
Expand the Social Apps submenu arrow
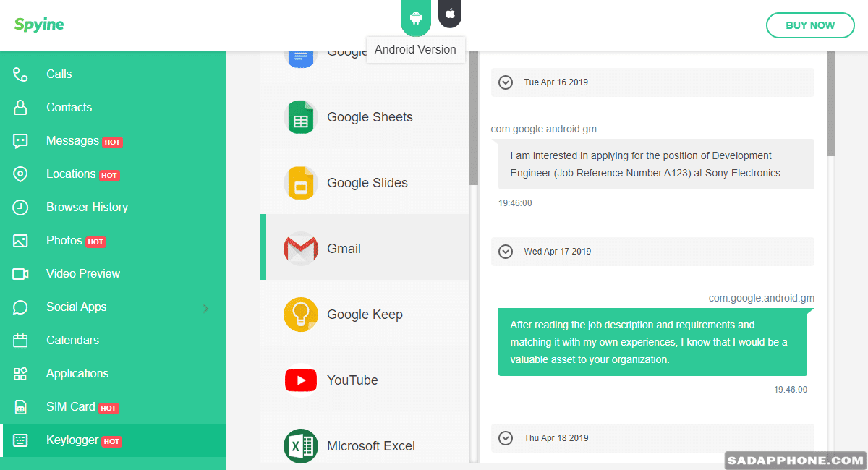(x=205, y=309)
